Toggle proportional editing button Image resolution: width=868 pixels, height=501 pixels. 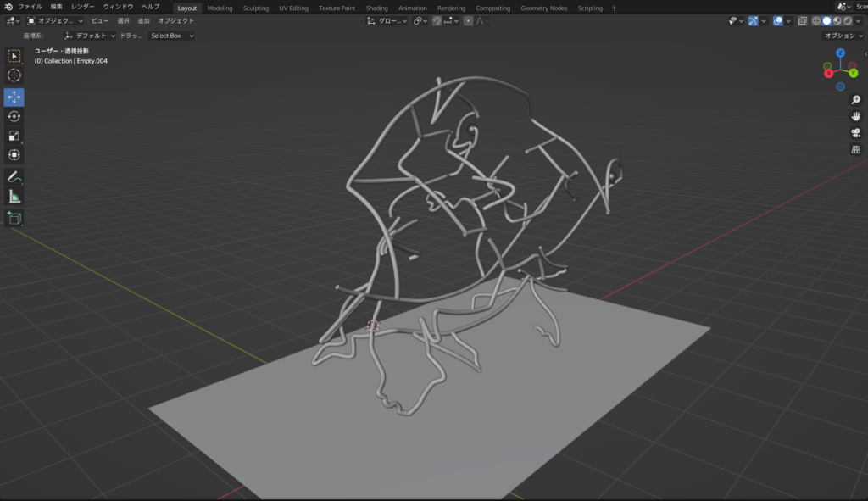click(468, 21)
